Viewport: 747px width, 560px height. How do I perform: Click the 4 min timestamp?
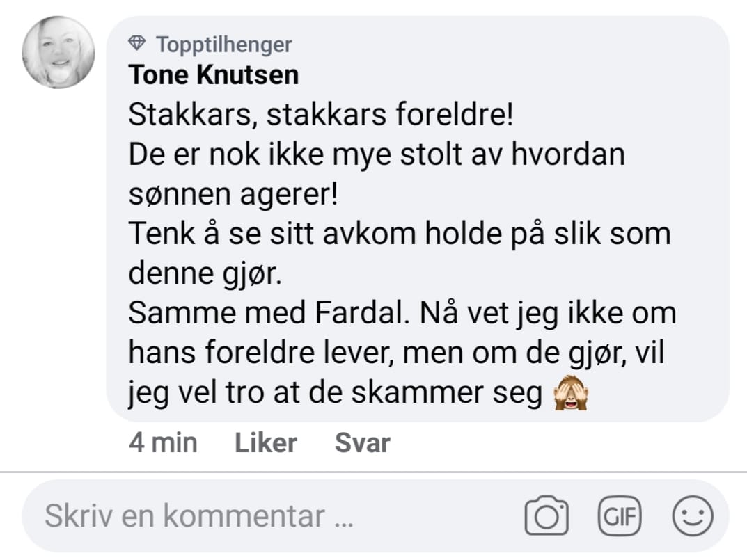(163, 443)
